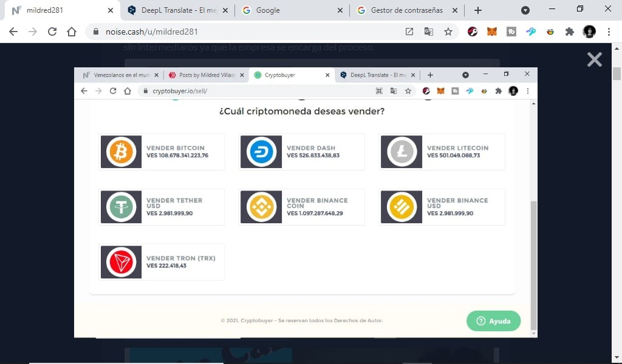Open the MetaMask fox extension
This screenshot has height=364, width=622.
[492, 32]
